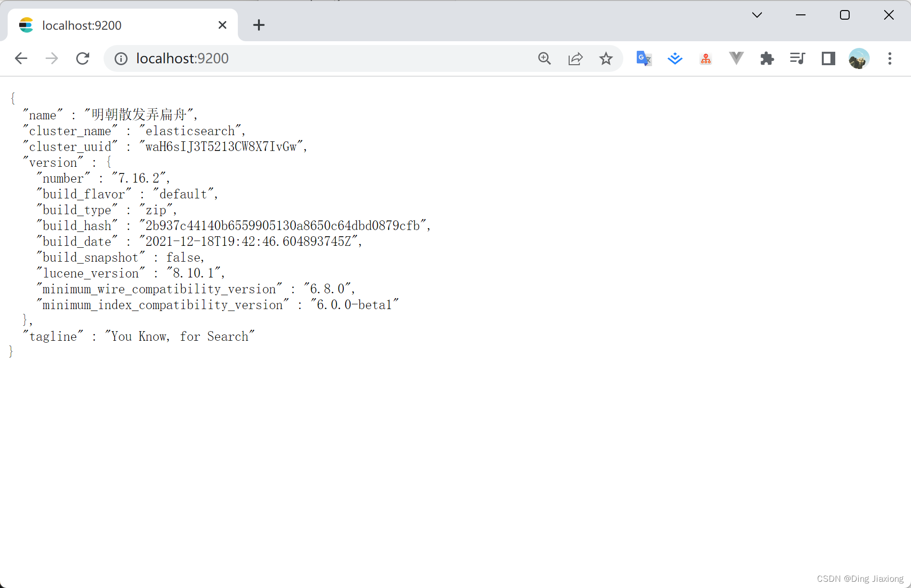Click the browser back arrow

[x=21, y=58]
